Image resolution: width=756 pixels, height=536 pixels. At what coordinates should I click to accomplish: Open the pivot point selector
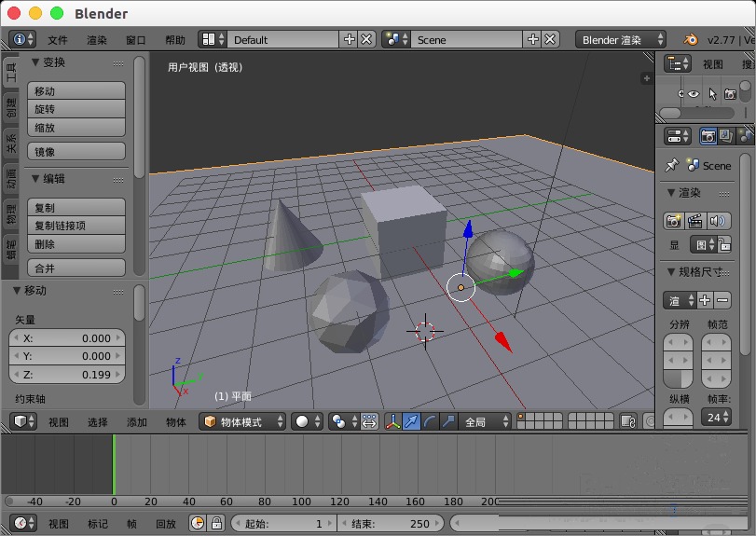pyautogui.click(x=344, y=421)
